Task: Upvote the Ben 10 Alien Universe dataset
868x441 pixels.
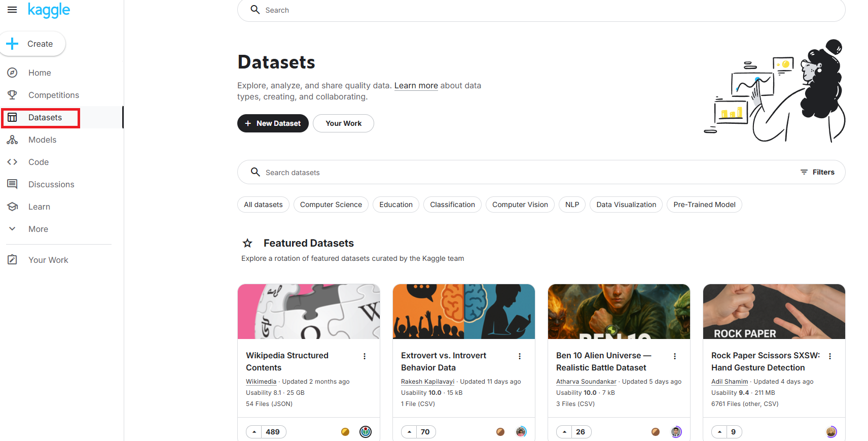Action: coord(565,432)
